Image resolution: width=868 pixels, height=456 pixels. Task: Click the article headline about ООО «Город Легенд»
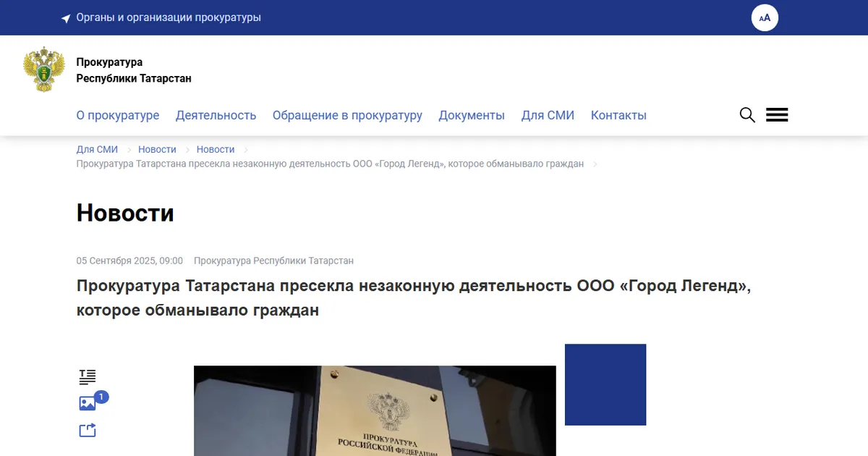tap(414, 297)
